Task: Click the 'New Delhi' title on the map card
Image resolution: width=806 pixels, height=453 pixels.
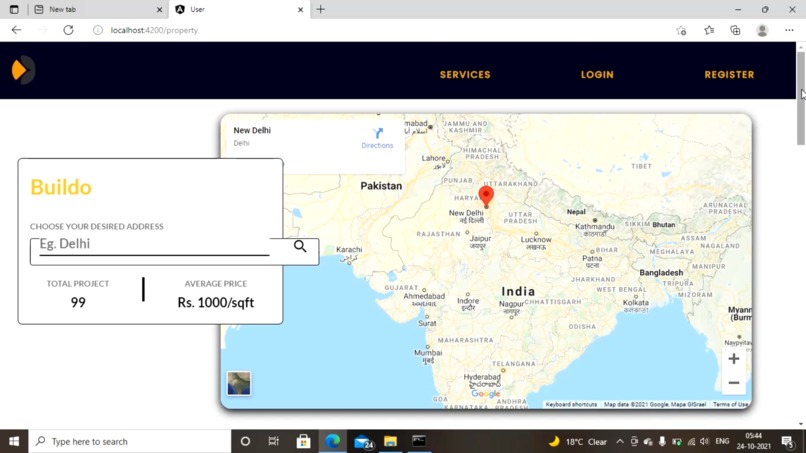Action: coord(252,130)
